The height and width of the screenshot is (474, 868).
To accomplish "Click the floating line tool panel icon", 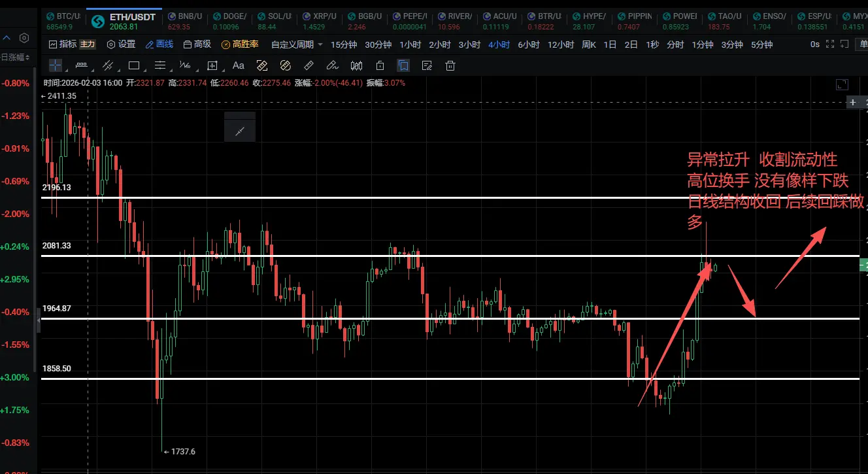I will click(x=240, y=131).
